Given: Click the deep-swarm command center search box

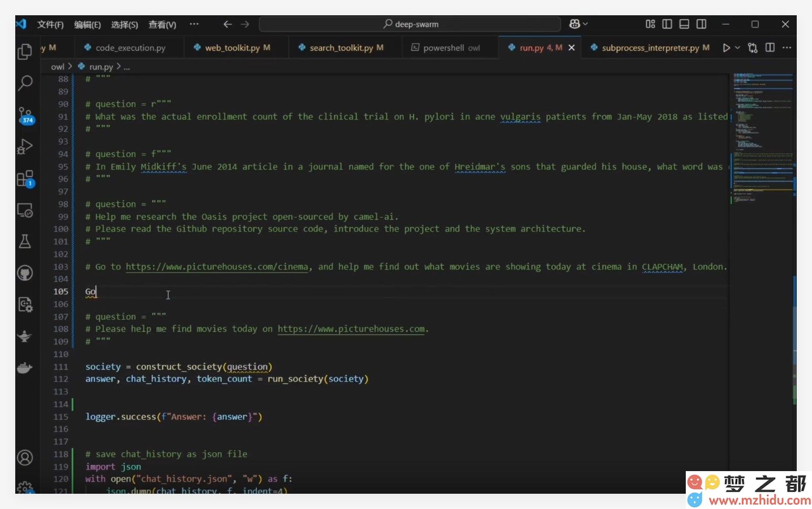Looking at the screenshot, I should point(410,24).
